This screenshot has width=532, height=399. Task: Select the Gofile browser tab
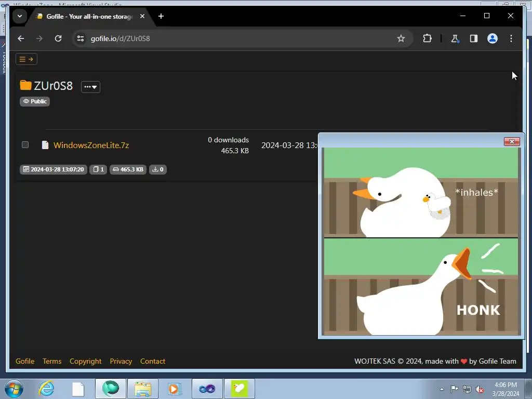click(x=89, y=16)
